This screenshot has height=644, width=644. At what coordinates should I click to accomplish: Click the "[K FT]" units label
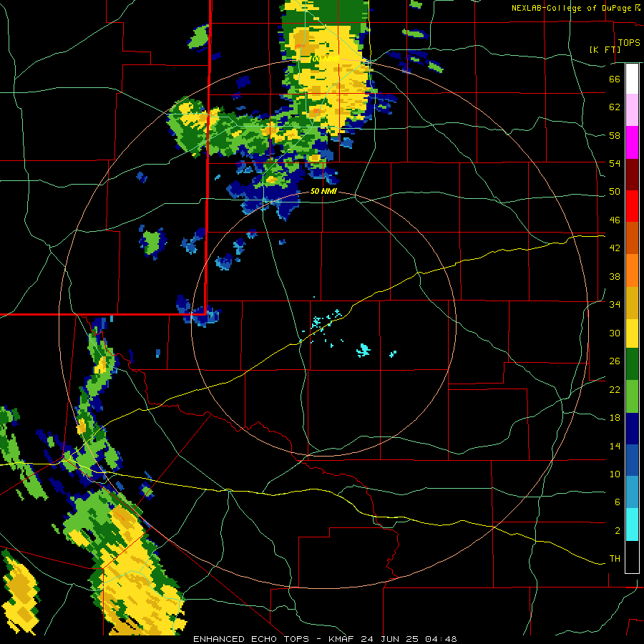(605, 50)
